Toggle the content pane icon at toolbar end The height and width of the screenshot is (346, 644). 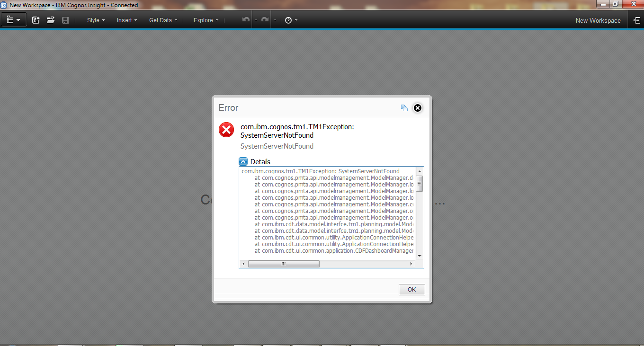point(636,20)
